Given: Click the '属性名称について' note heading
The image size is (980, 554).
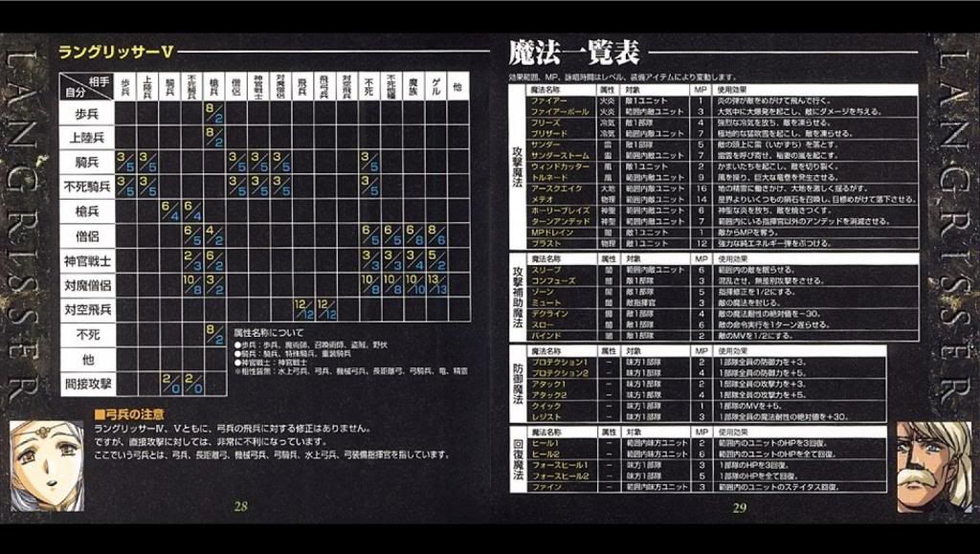Looking at the screenshot, I should (268, 333).
